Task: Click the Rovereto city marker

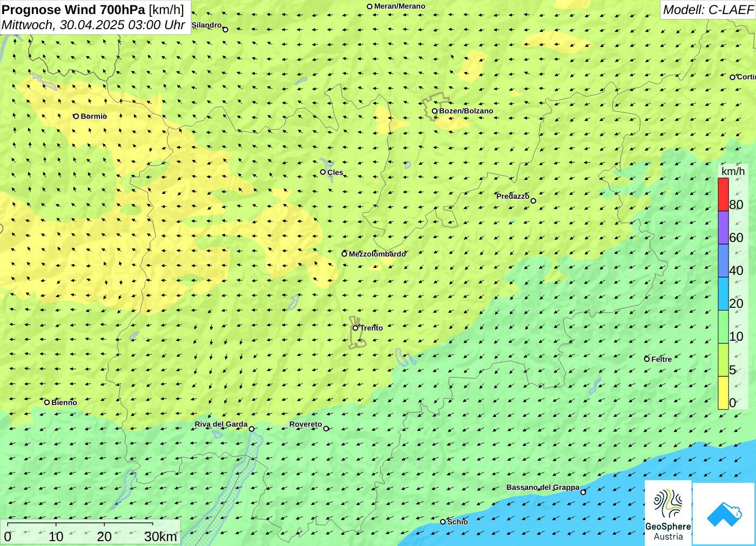Action: coord(326,429)
